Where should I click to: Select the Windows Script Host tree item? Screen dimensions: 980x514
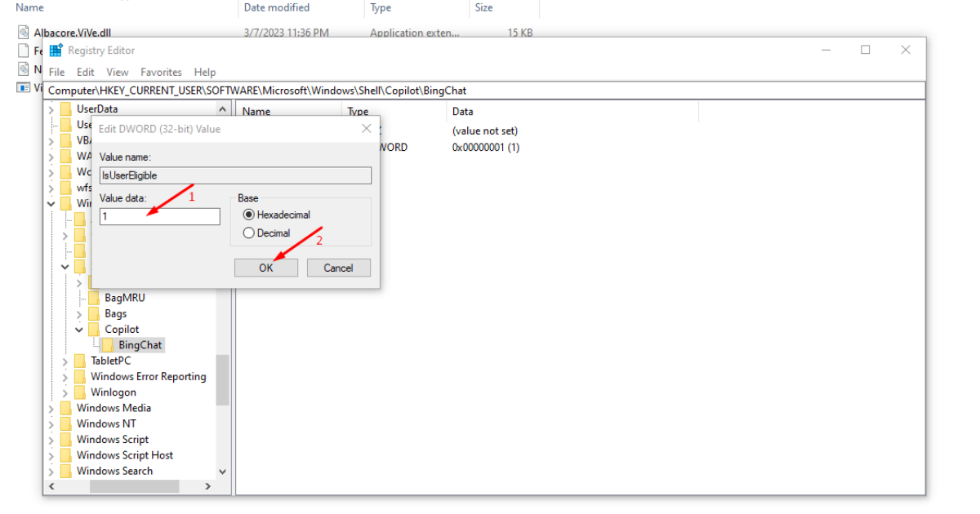click(125, 455)
